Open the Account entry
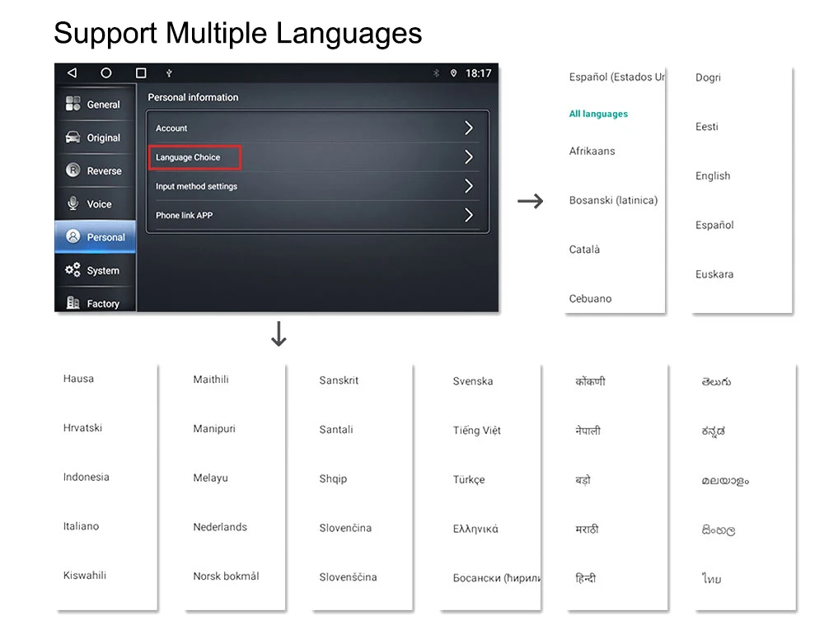The image size is (824, 644). pos(317,128)
